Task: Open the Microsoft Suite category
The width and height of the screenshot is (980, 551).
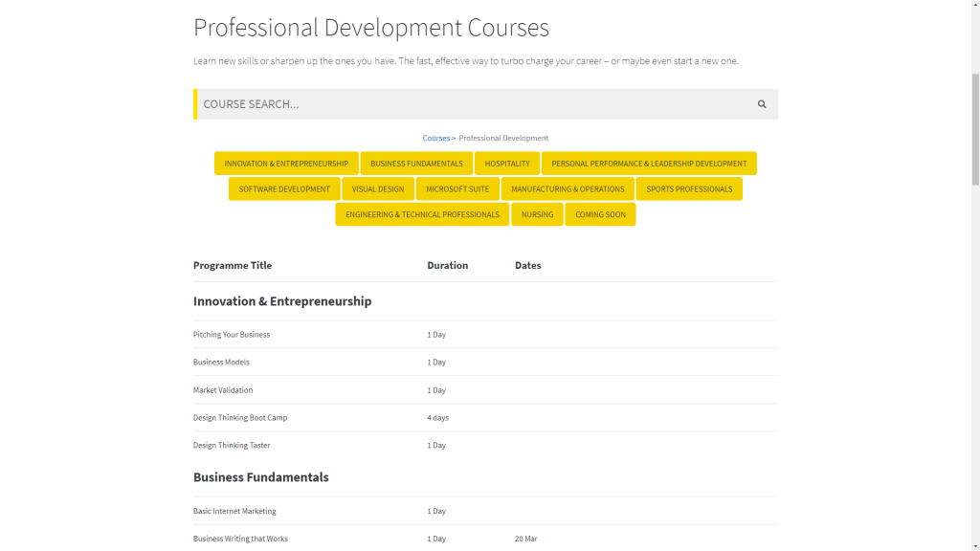Action: click(457, 188)
